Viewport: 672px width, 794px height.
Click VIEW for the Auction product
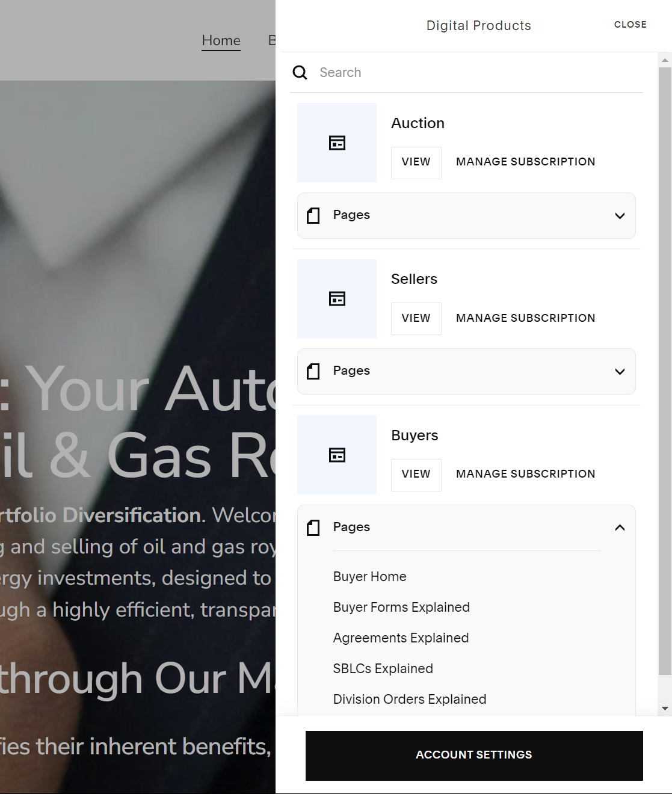coord(416,162)
